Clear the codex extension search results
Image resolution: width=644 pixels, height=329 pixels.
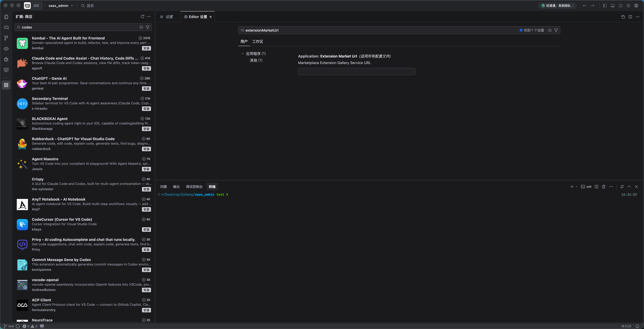[x=141, y=27]
